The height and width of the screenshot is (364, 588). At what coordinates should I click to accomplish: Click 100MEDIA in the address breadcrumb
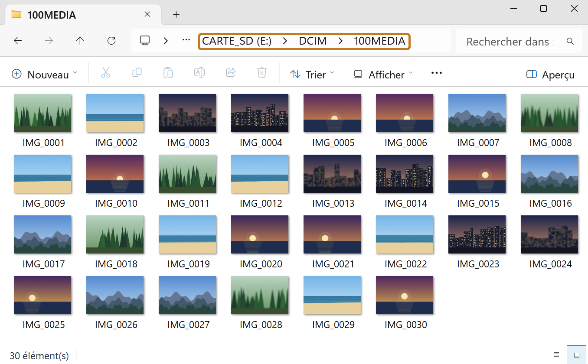[x=379, y=41]
